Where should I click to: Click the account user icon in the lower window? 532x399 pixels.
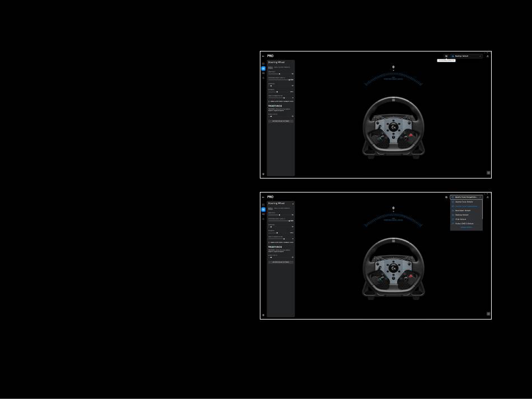pyautogui.click(x=488, y=198)
